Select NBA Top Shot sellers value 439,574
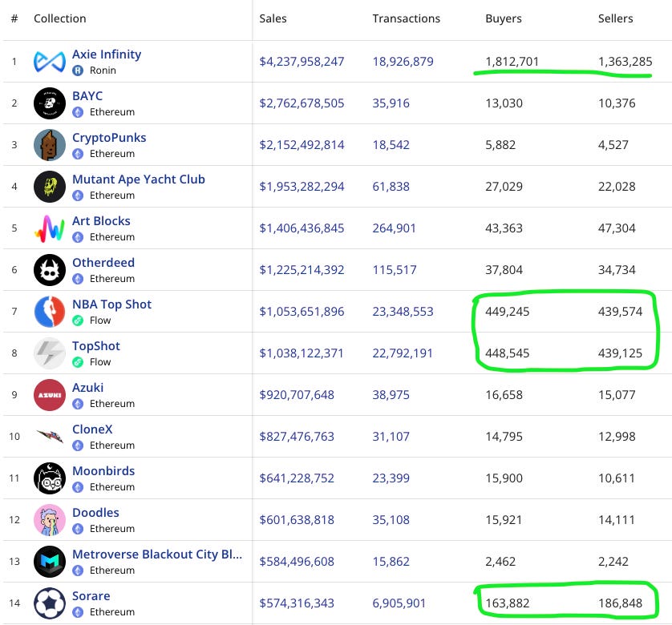 click(x=620, y=312)
